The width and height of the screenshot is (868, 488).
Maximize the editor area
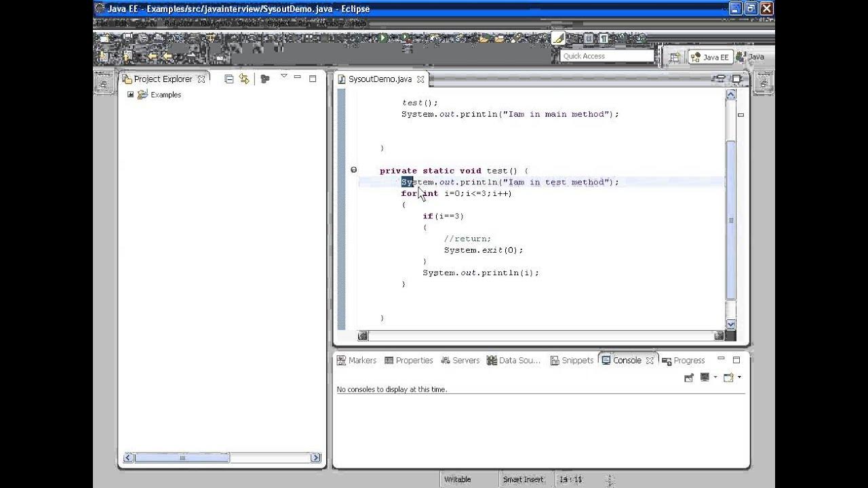(x=736, y=79)
